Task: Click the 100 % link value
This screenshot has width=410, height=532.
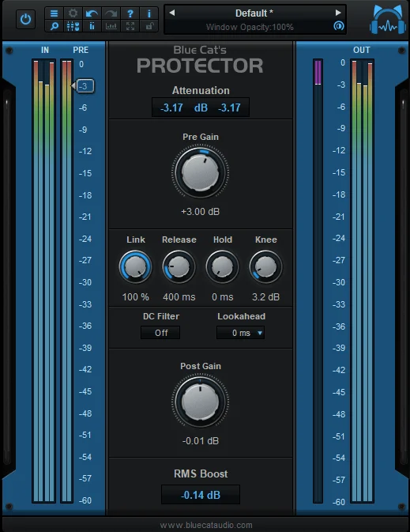Action: click(x=135, y=297)
